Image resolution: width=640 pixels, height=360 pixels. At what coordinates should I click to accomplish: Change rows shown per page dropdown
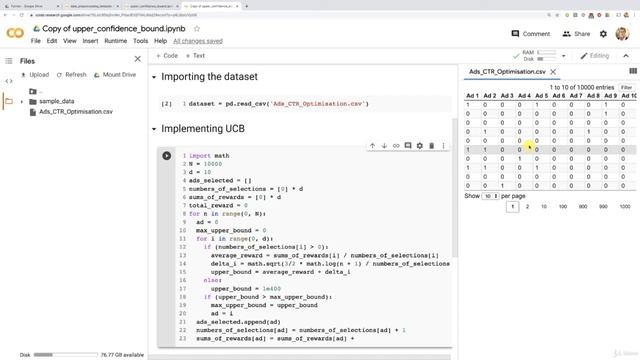(x=490, y=196)
